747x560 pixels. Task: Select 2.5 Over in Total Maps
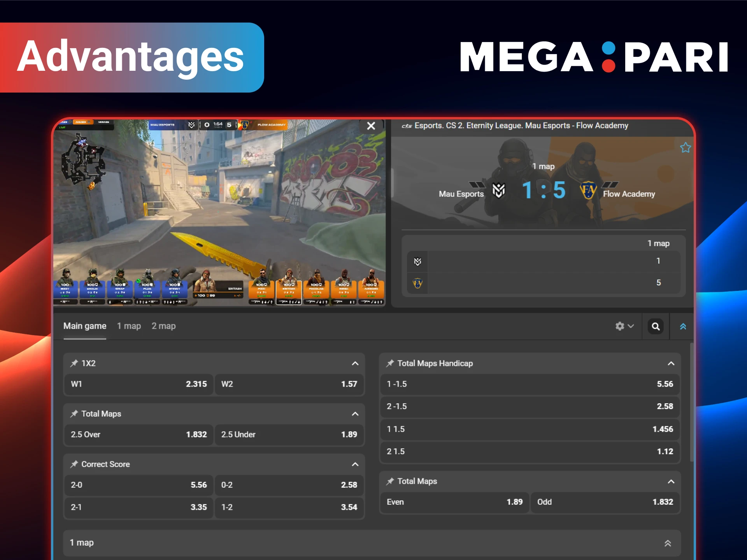tap(138, 434)
